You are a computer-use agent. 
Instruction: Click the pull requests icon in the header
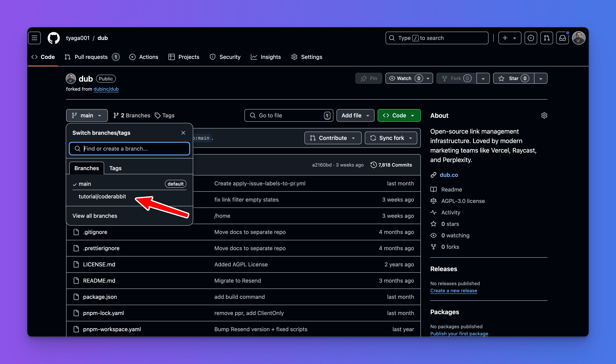[x=547, y=38]
